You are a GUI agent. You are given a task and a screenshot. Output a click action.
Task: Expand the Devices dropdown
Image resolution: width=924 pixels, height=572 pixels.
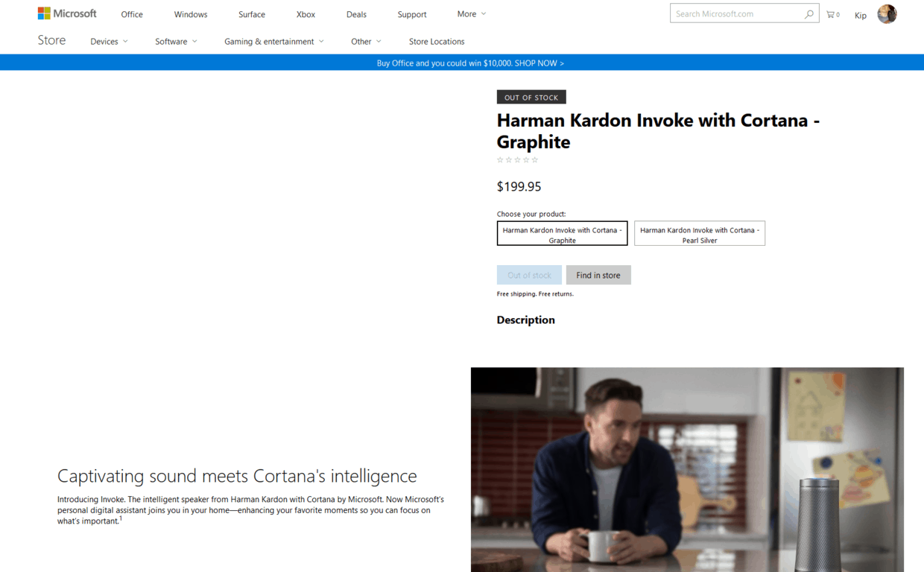tap(109, 42)
